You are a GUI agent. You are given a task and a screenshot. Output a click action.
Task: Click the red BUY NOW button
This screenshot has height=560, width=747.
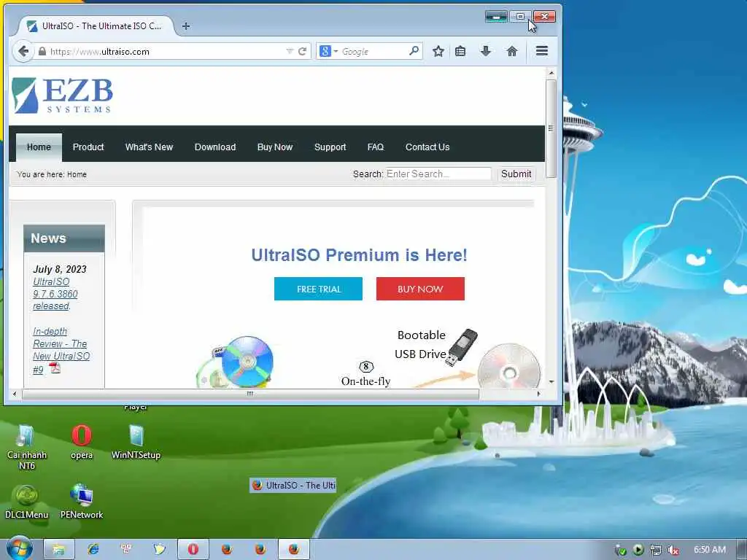[420, 289]
